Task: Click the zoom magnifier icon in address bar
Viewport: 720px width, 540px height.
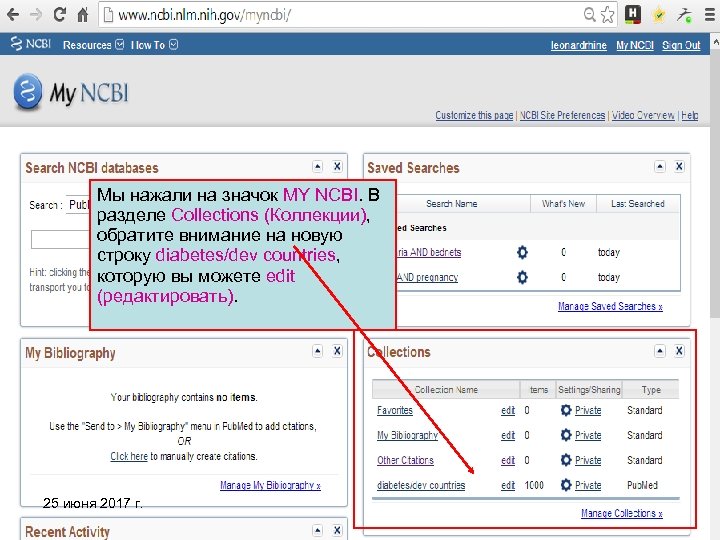Action: pyautogui.click(x=590, y=15)
